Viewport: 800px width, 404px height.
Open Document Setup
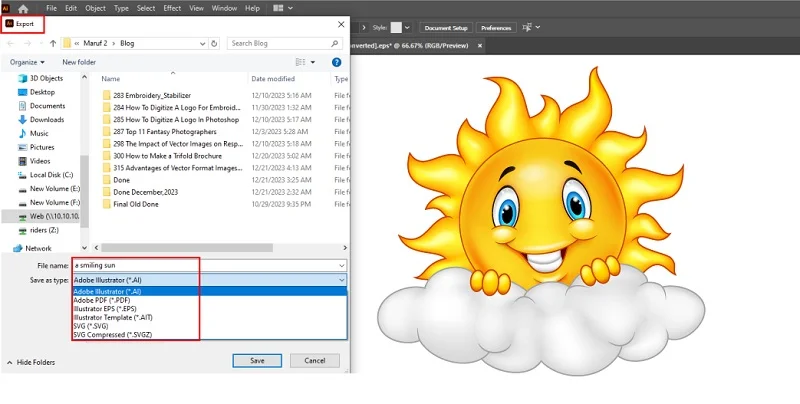[446, 28]
